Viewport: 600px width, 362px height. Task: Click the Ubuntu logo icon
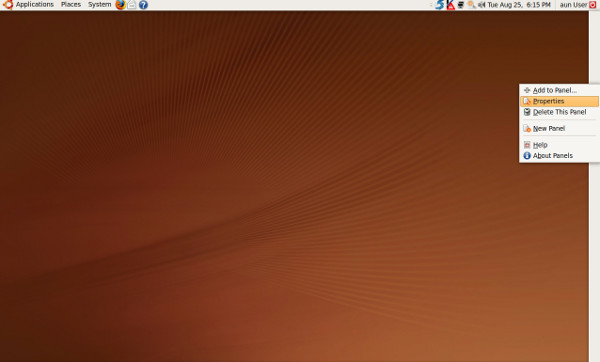(x=7, y=5)
